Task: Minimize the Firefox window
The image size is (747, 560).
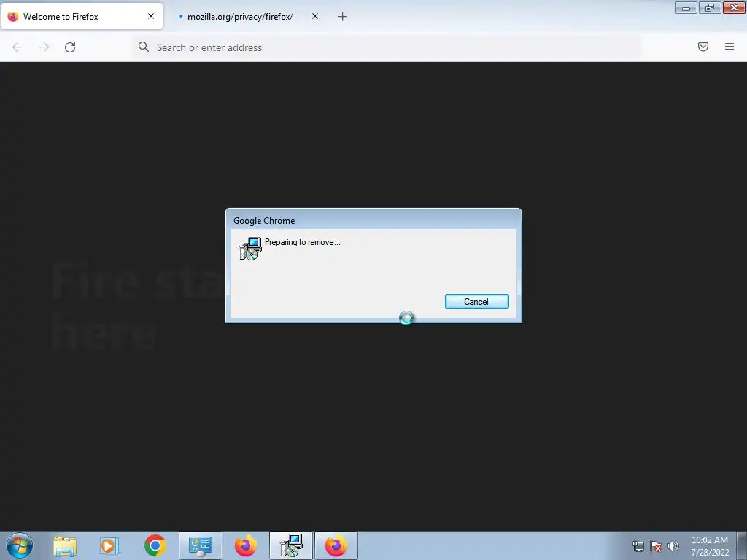Action: coord(686,7)
